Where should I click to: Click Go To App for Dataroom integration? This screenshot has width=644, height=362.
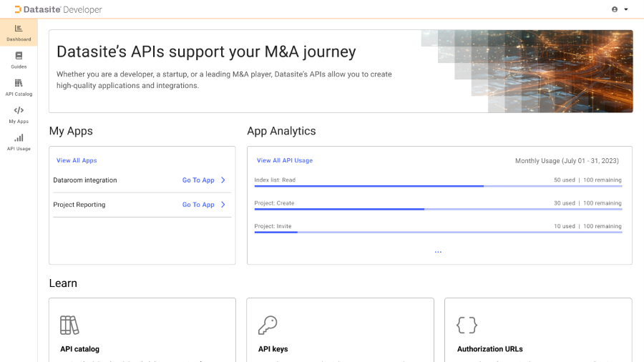pos(198,180)
